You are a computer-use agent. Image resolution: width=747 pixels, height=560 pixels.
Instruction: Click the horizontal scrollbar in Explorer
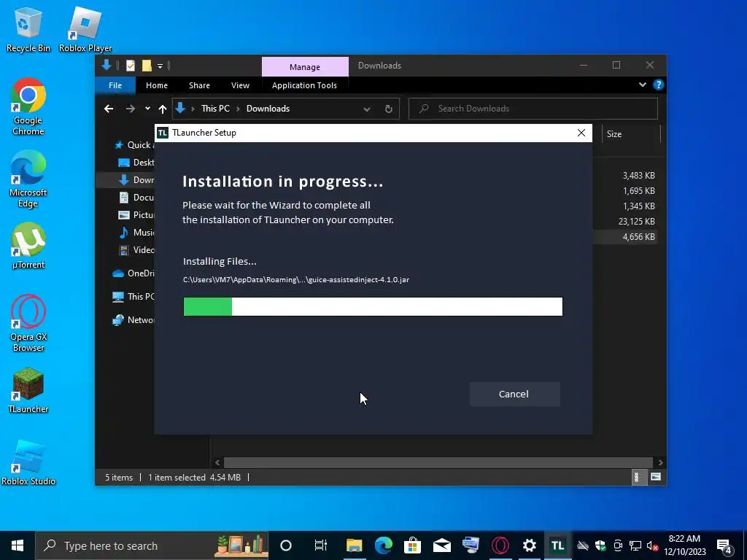click(438, 462)
